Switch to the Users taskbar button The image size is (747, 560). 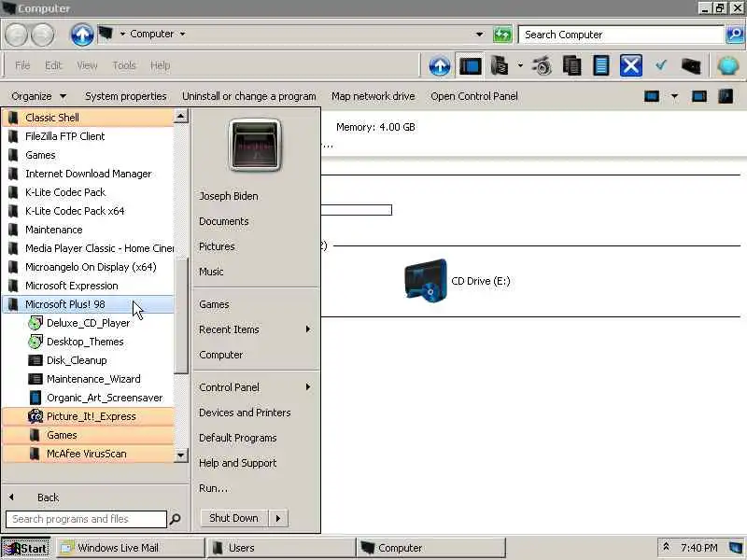282,548
